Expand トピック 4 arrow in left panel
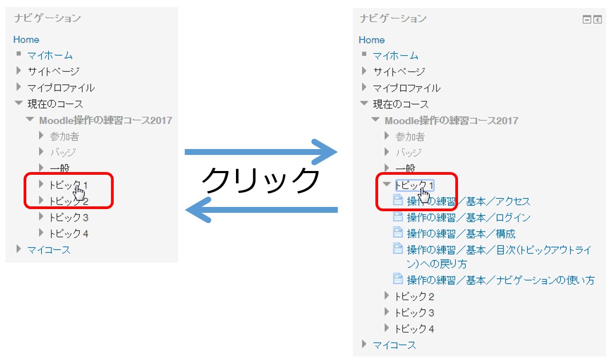The height and width of the screenshot is (364, 613). [x=41, y=233]
